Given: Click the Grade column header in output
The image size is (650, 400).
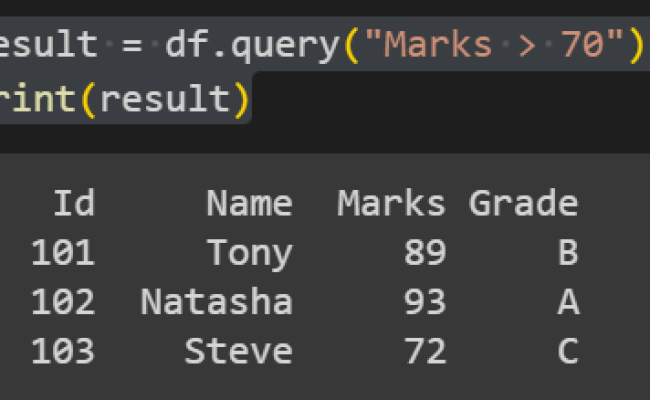Looking at the screenshot, I should point(523,203).
